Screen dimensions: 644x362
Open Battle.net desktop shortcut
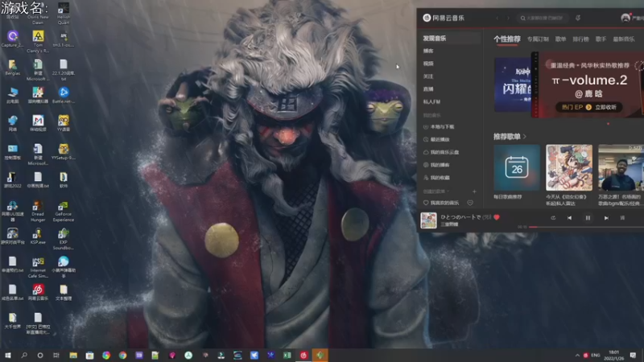[64, 95]
